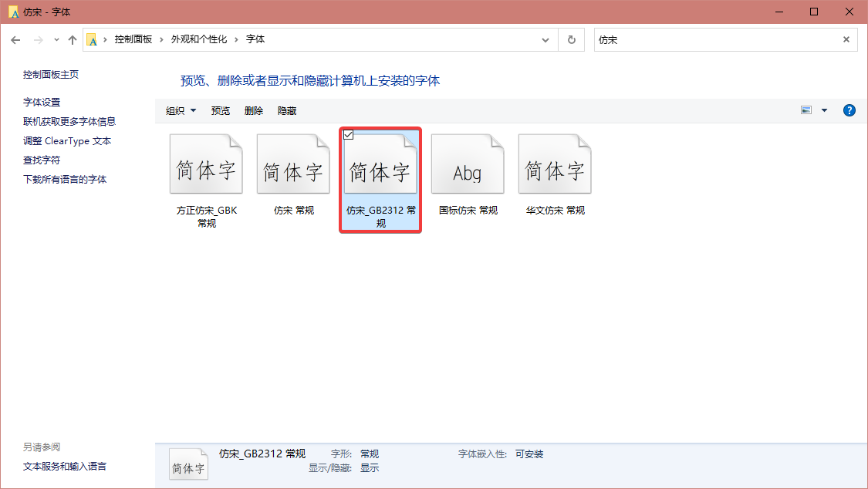
Task: Click 预览 on the toolbar
Action: pyautogui.click(x=220, y=110)
